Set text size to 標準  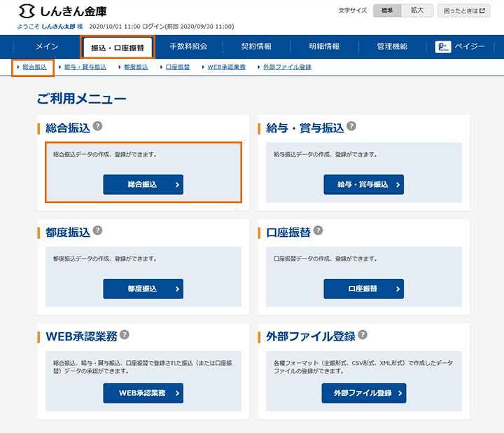387,11
